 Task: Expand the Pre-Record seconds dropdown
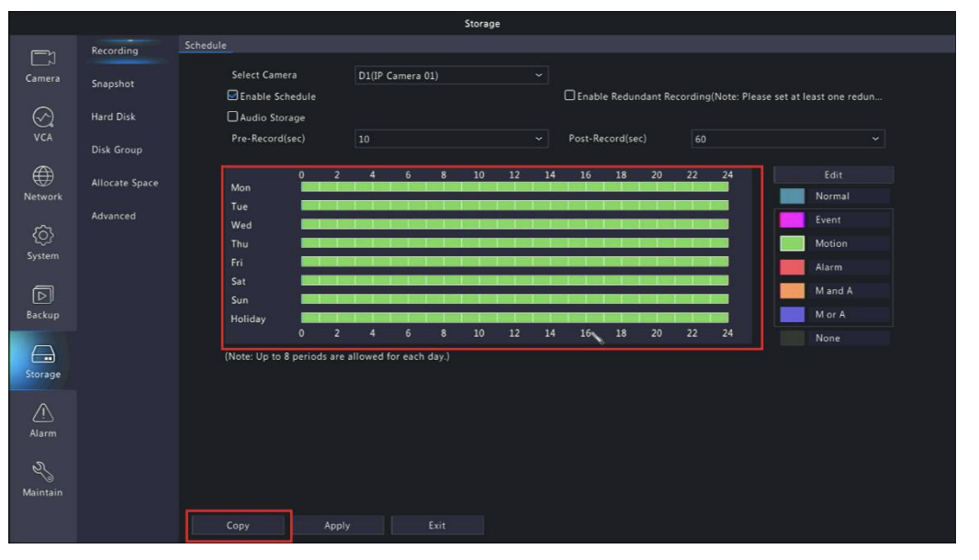[x=450, y=137]
